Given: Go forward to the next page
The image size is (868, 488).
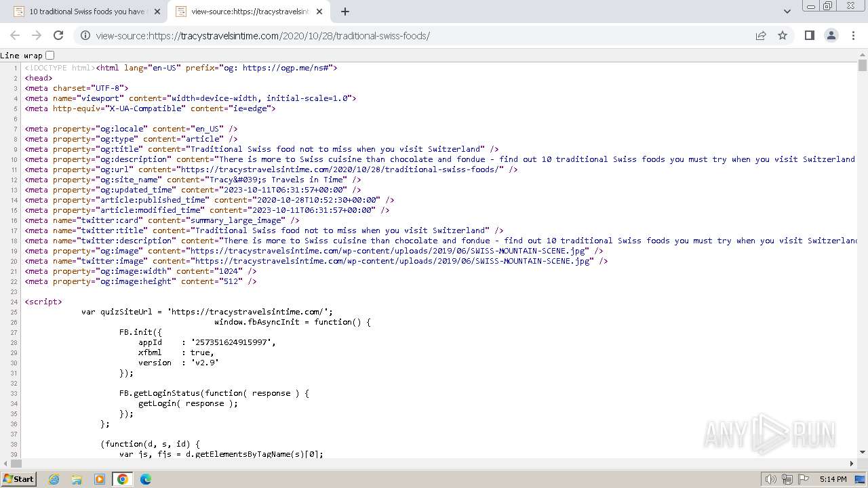Looking at the screenshot, I should coord(37,35).
